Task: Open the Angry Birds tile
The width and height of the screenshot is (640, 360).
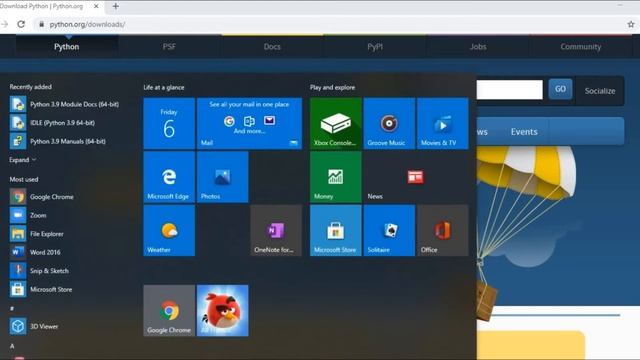Action: pyautogui.click(x=222, y=311)
